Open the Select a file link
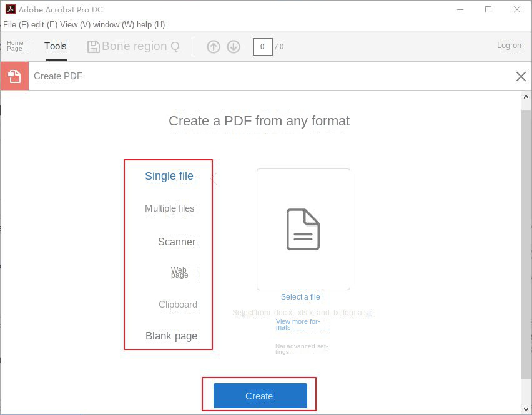 pyautogui.click(x=300, y=296)
